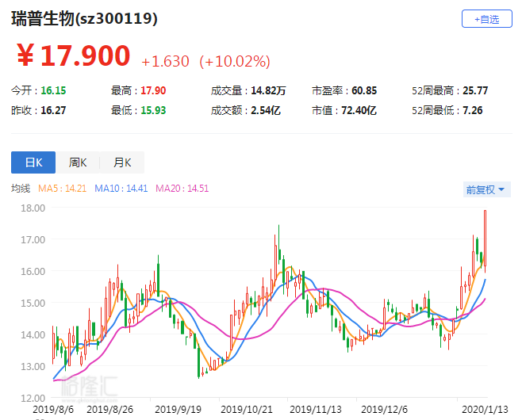This screenshot has width=522, height=420.
Task: Click the 2019/9/19 date axis label
Action: (x=178, y=410)
